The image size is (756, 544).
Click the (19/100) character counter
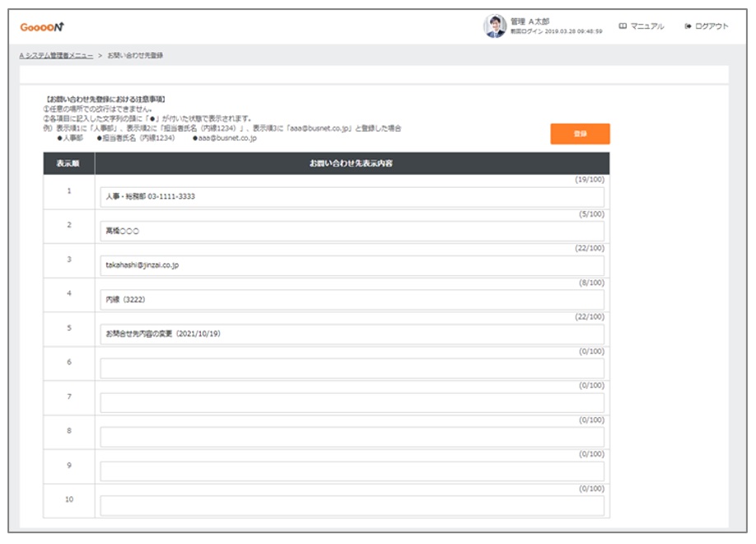coord(589,180)
